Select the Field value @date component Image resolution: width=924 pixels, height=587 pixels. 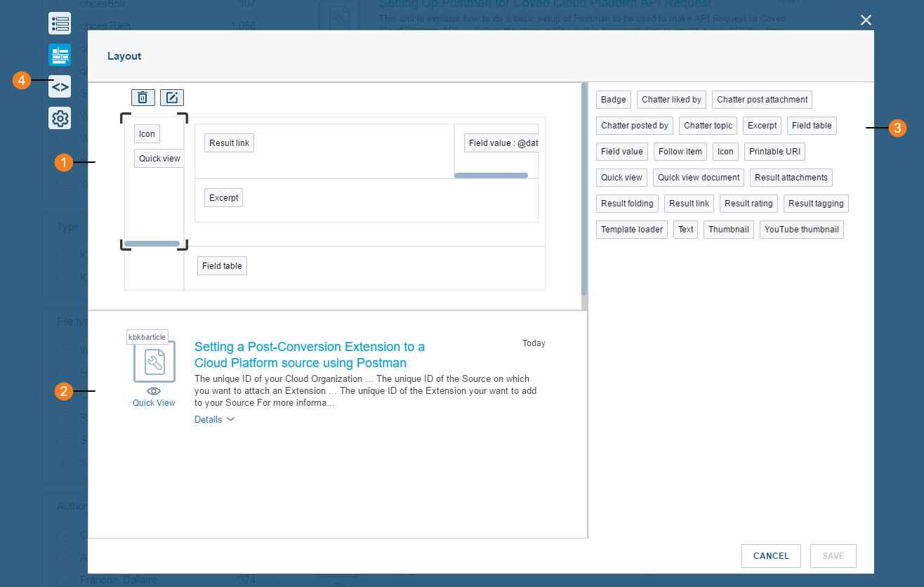click(501, 143)
